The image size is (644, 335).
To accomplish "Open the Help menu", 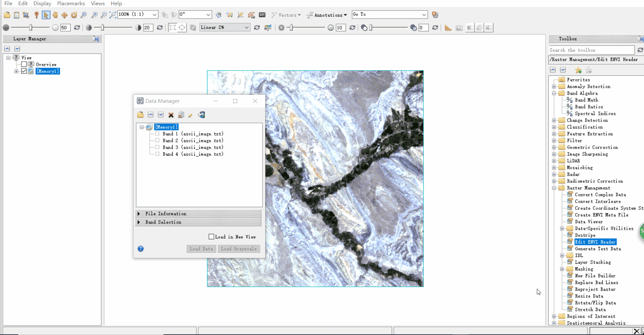I will click(x=116, y=3).
